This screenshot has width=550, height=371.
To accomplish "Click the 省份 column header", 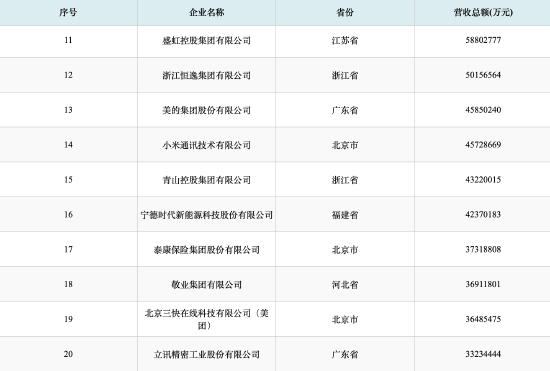I will tap(345, 13).
